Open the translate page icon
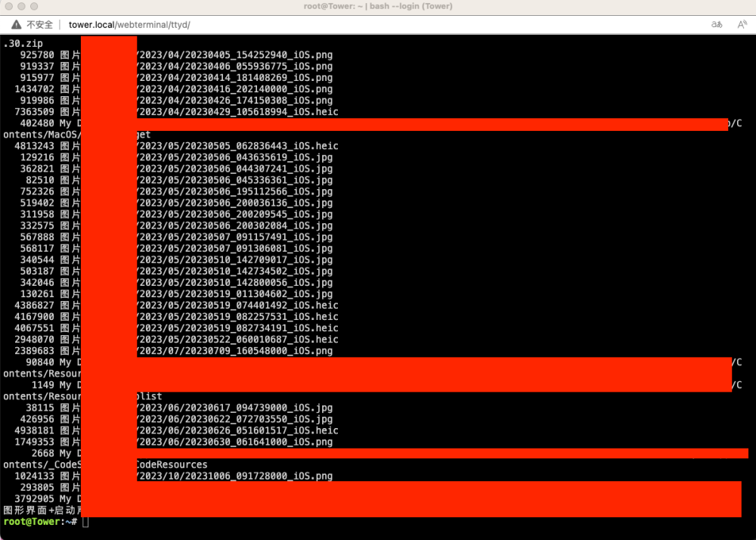Screen dimensions: 756x540 pyautogui.click(x=717, y=25)
